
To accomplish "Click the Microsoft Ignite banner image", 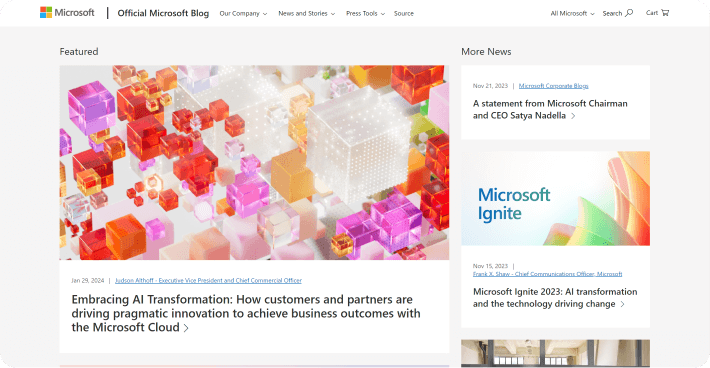I will tap(555, 198).
